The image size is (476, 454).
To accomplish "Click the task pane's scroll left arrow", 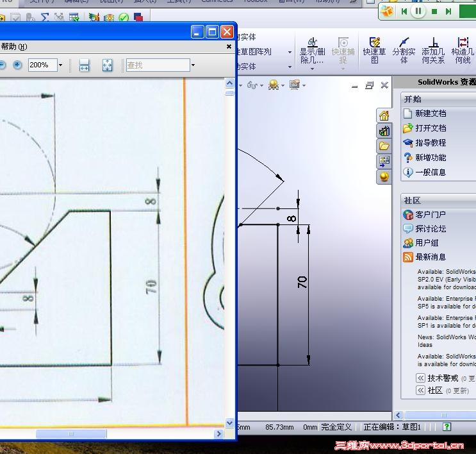I will coord(398,415).
